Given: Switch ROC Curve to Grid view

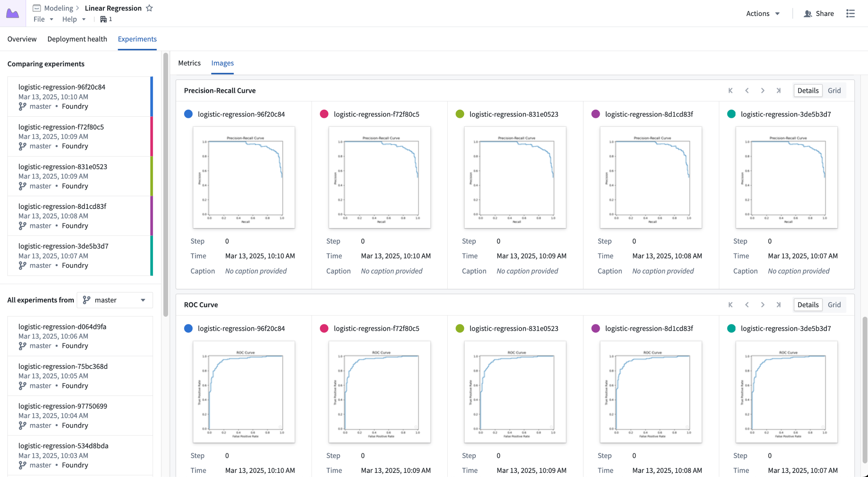Looking at the screenshot, I should (834, 305).
